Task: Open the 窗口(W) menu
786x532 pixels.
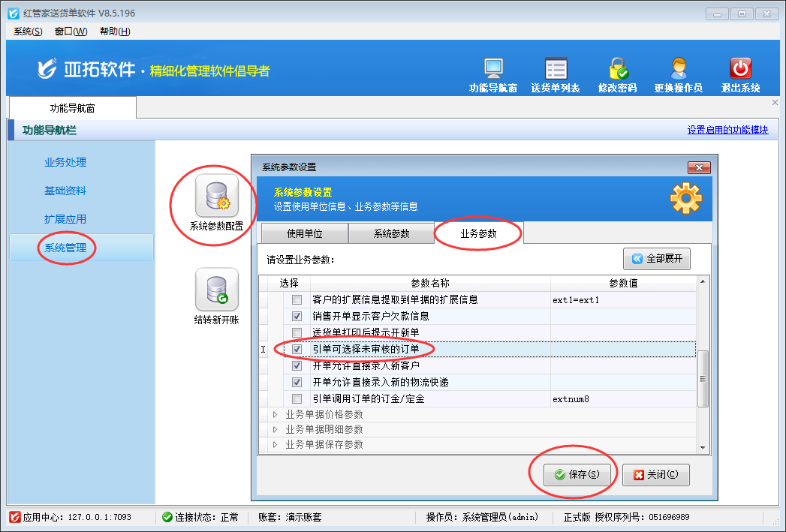Action: coord(71,31)
